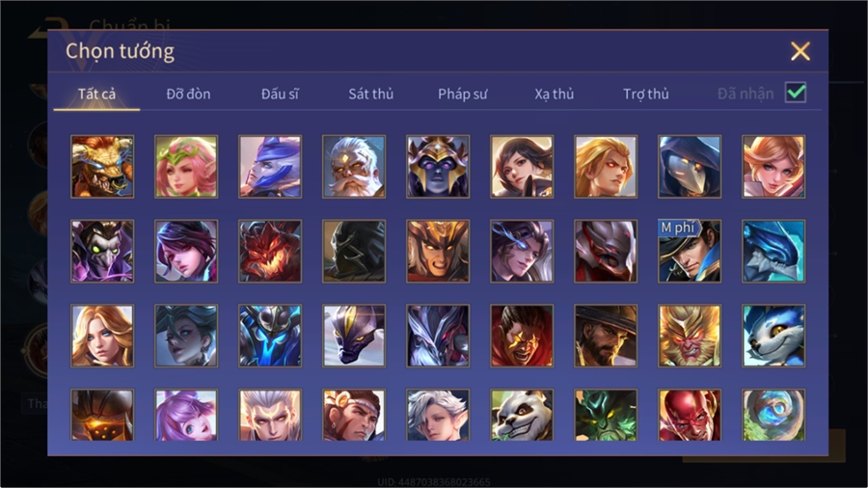Select the pink-haired flower crown hero
The width and height of the screenshot is (868, 488).
pos(186,167)
